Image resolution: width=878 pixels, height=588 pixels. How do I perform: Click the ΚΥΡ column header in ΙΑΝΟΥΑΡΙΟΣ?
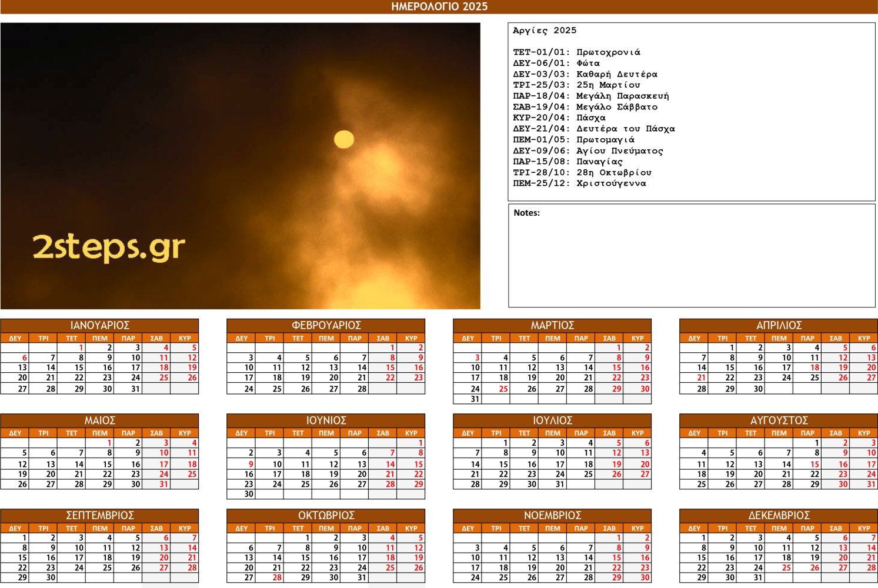[x=184, y=338]
